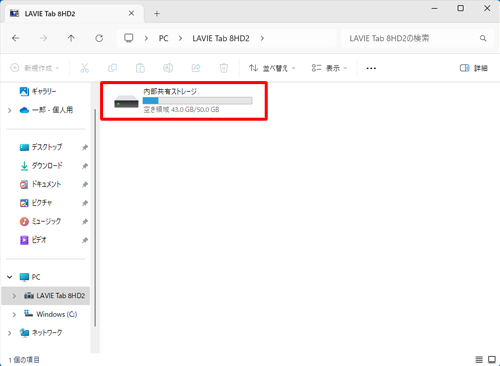Click chevron after PC icon in address bar

[x=146, y=38]
